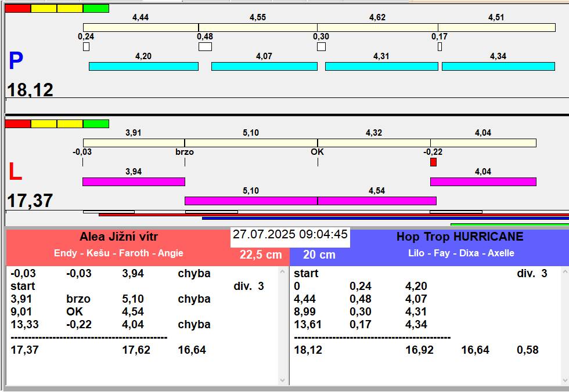Click the 9,01 cell in left results
This screenshot has width=569, height=392.
click(21, 311)
